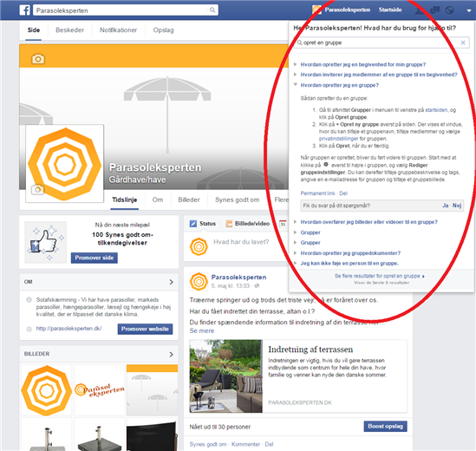Image resolution: width=476 pixels, height=451 pixels.
Task: Open the account dropdown arrow in top bar
Action: pos(469,10)
